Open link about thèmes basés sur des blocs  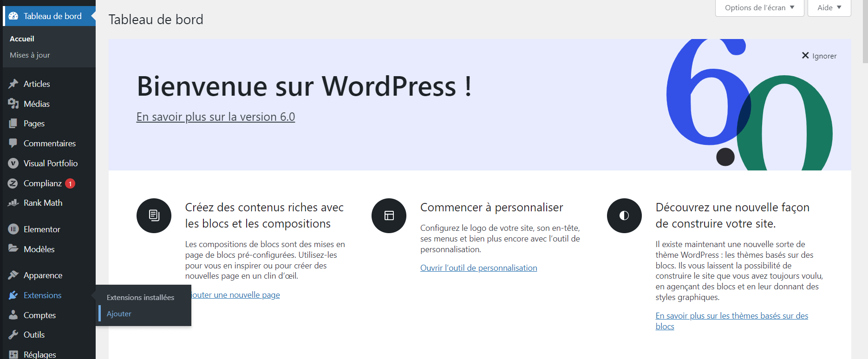pos(732,321)
